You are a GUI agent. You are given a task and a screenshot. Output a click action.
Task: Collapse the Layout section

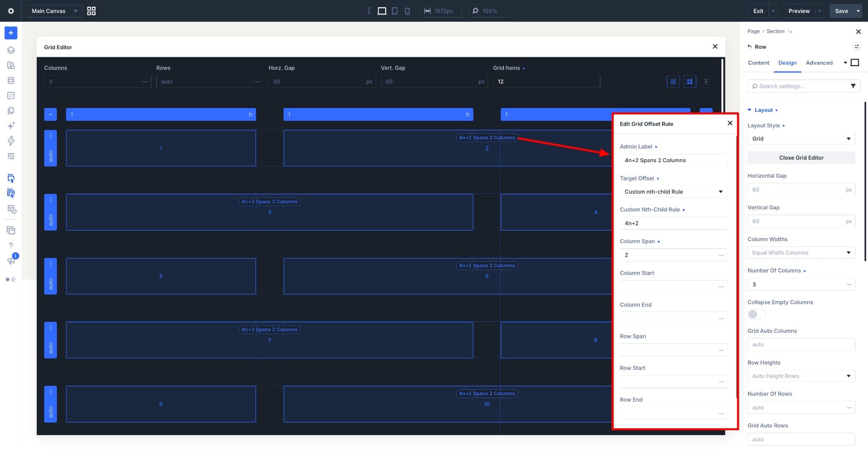tap(762, 110)
